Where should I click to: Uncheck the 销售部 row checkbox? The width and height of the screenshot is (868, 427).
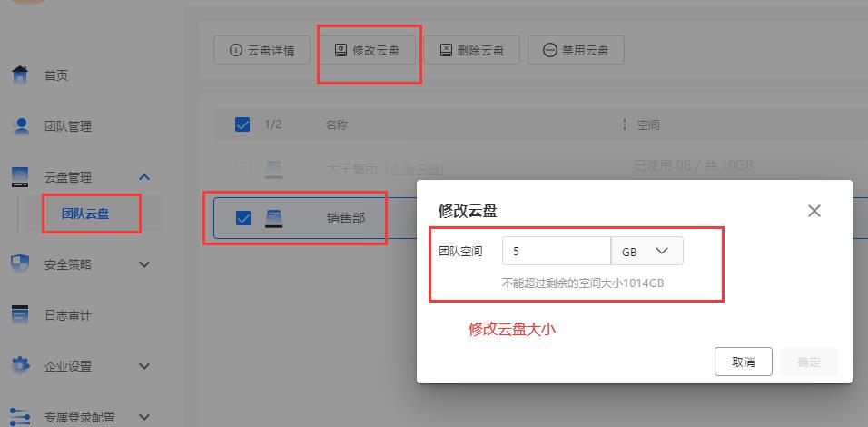point(243,218)
